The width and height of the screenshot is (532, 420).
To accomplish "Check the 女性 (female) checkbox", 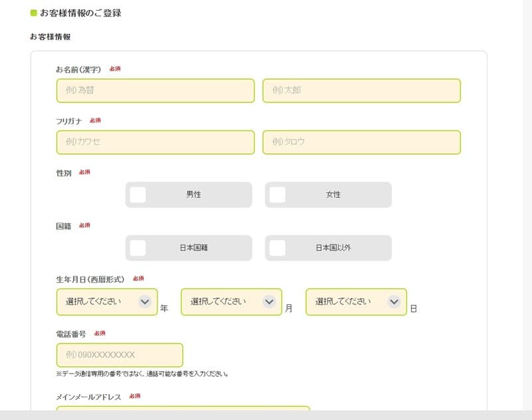I will click(x=278, y=194).
